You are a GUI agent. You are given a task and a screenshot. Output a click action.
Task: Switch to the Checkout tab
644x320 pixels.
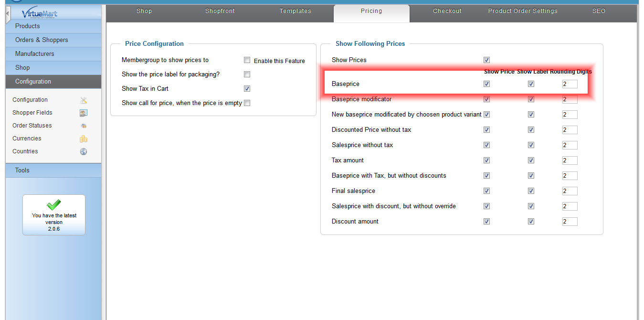pos(447,11)
